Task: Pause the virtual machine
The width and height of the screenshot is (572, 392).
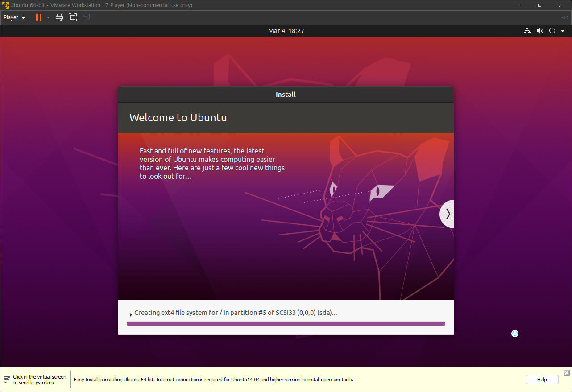Action: 39,17
